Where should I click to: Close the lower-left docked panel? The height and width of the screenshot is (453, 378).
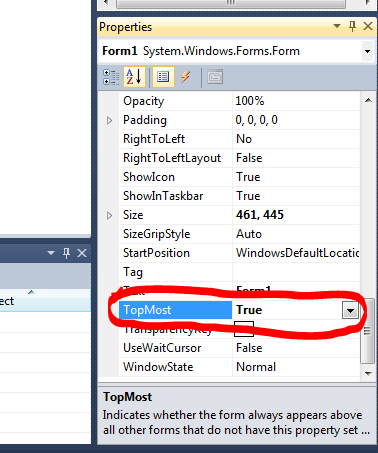coord(82,253)
